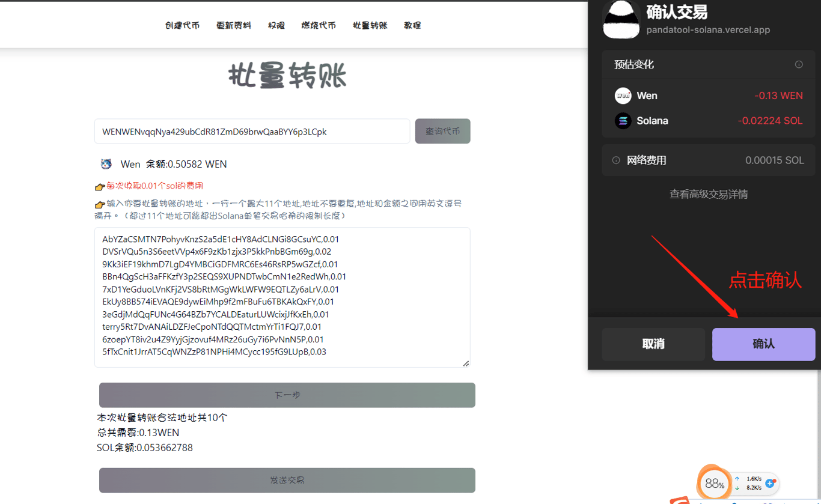Viewport: 821px width, 504px height.
Task: Click the address line starting with terry5Rt7DvANAi
Action: coord(212,327)
